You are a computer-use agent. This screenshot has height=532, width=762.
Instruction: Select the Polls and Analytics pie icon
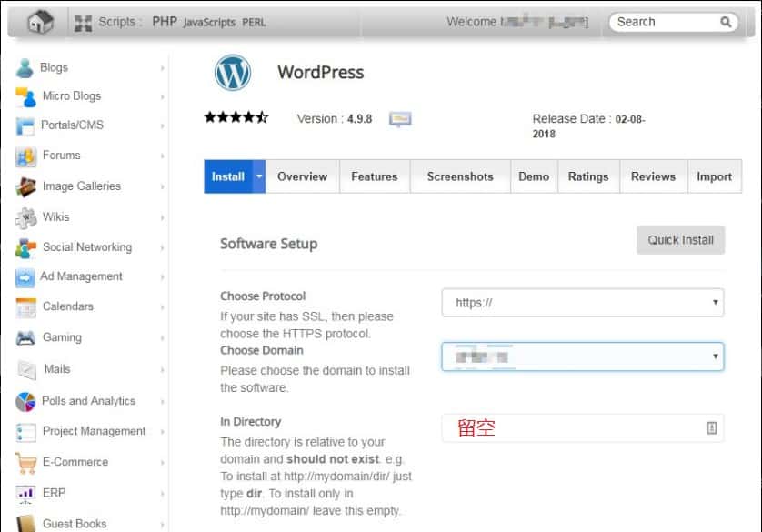point(25,401)
